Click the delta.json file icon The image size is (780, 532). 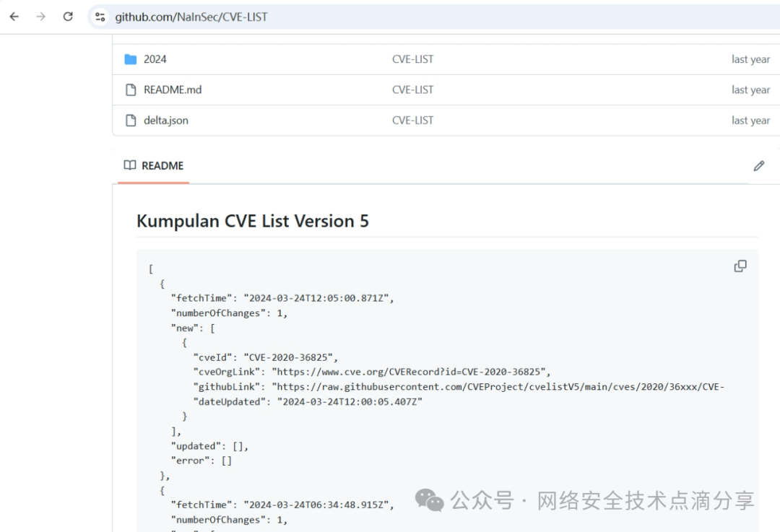(131, 121)
